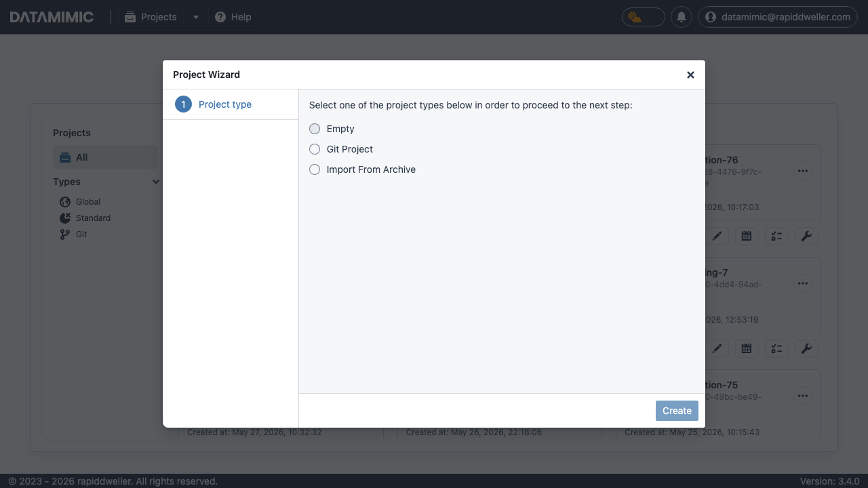
Task: Click the Create button in Project Wizard
Action: click(x=677, y=411)
